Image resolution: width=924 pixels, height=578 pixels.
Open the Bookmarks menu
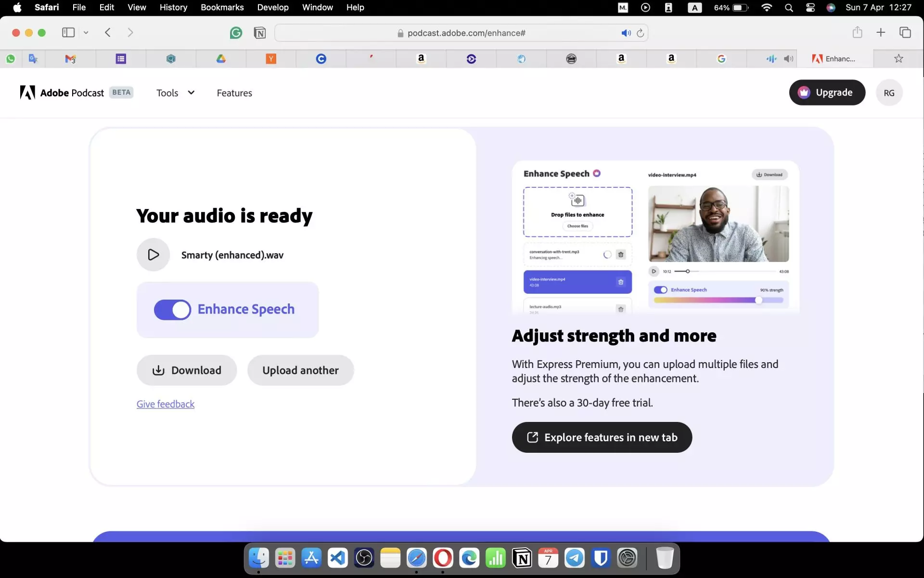click(x=222, y=7)
